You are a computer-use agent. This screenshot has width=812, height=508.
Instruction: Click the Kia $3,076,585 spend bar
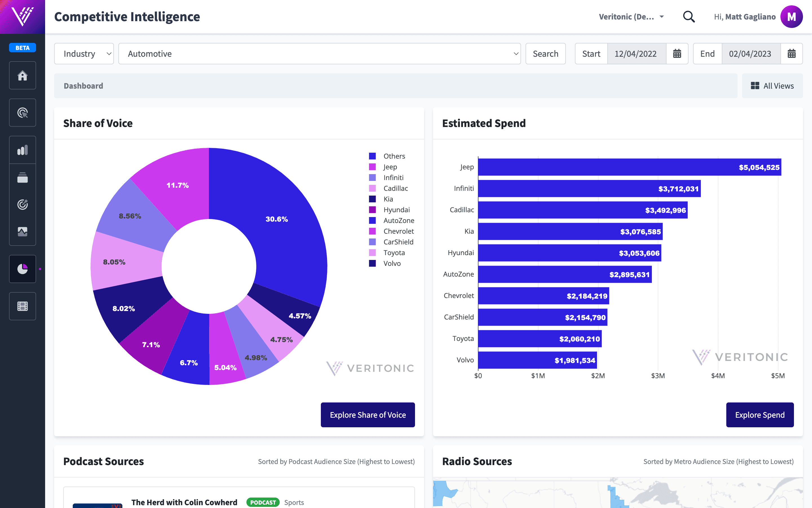tap(570, 231)
